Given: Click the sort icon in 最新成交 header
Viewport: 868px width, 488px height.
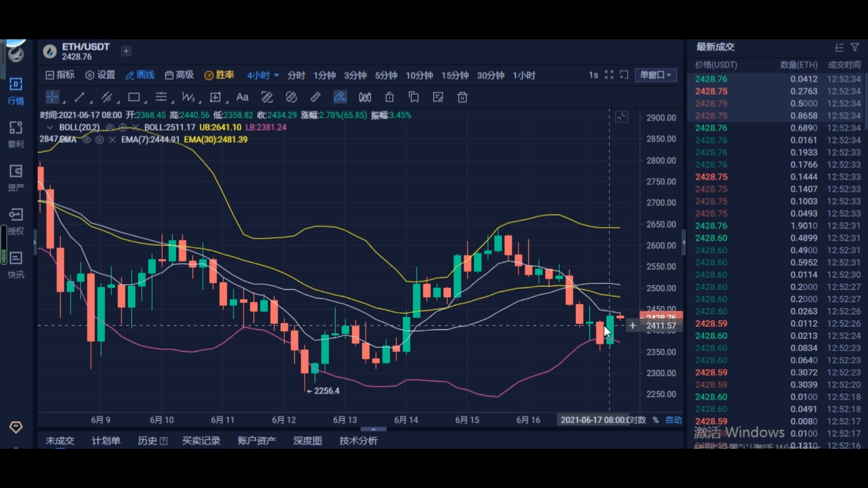Looking at the screenshot, I should tap(839, 47).
